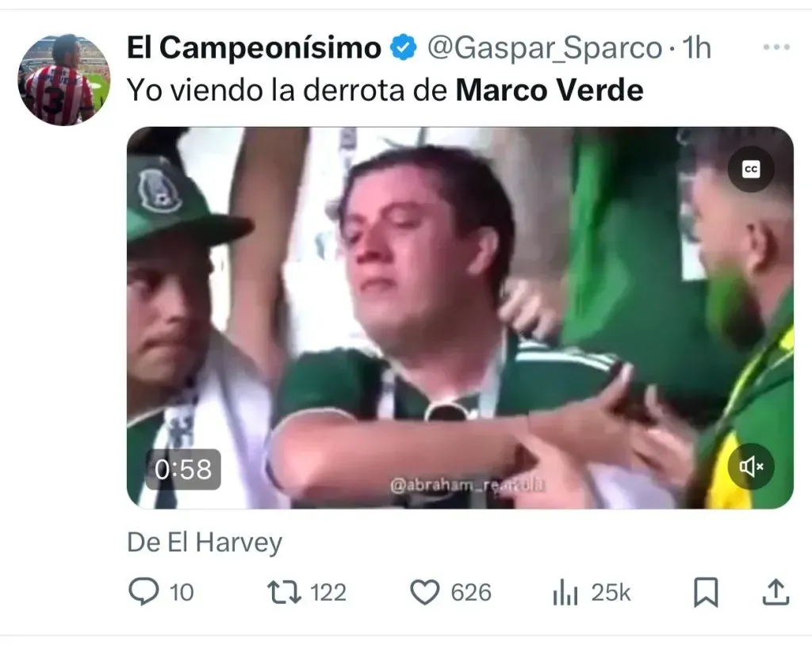Toggle closed captions CC button
Screen dimensions: 812x645
click(x=751, y=170)
